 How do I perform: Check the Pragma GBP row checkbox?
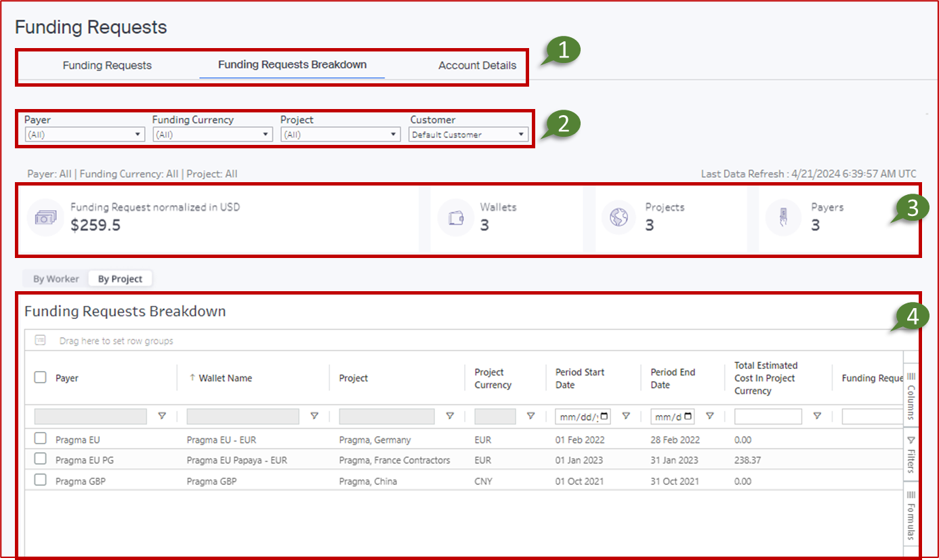tap(41, 480)
